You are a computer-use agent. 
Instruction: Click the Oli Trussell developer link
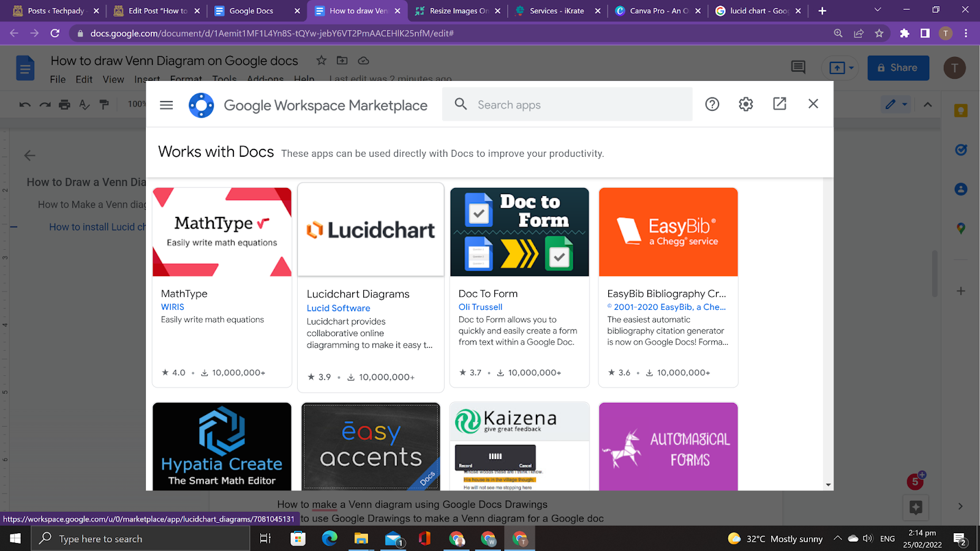[480, 307]
